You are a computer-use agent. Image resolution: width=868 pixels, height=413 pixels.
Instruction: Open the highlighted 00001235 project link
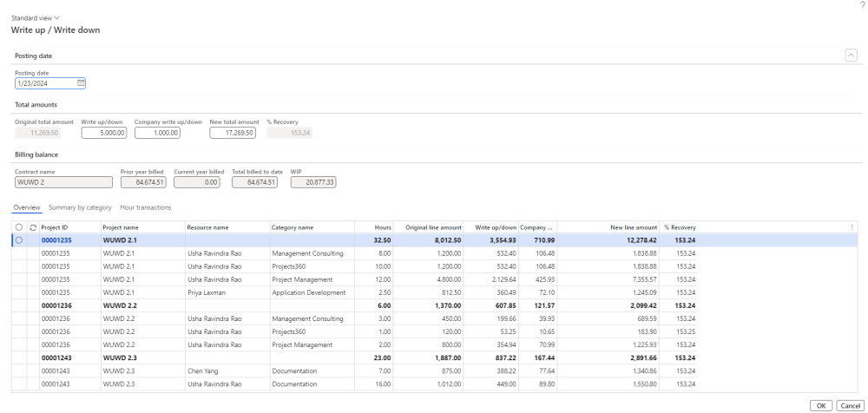[x=56, y=240]
